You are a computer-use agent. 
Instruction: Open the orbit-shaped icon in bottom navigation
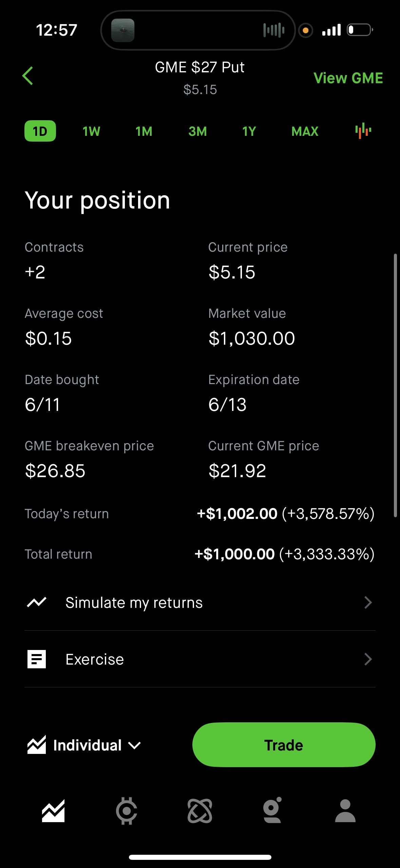click(x=200, y=811)
